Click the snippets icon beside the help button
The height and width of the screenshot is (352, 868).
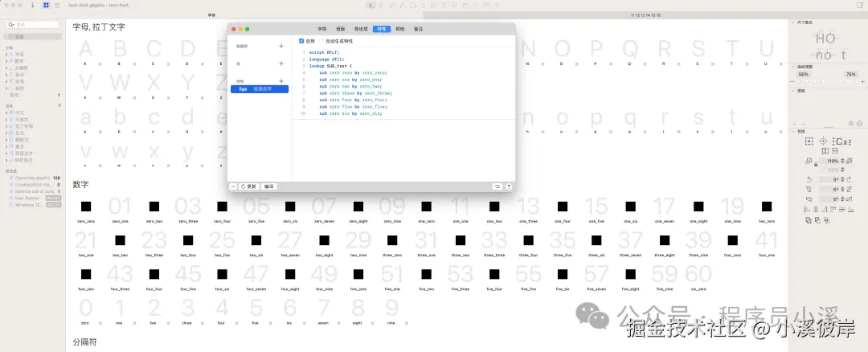click(x=497, y=186)
